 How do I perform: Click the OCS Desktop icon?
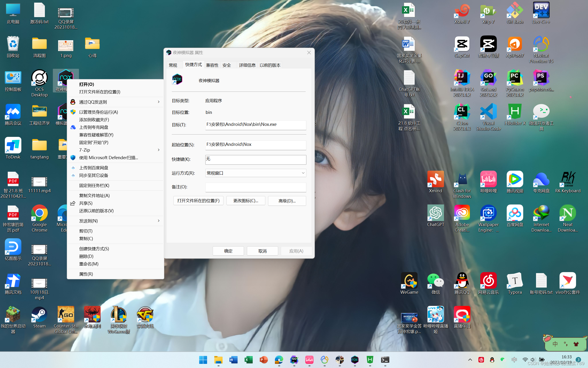click(x=39, y=83)
